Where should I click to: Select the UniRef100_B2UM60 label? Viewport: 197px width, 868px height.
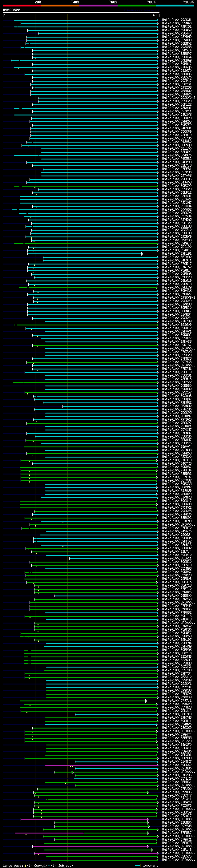click(x=176, y=822)
